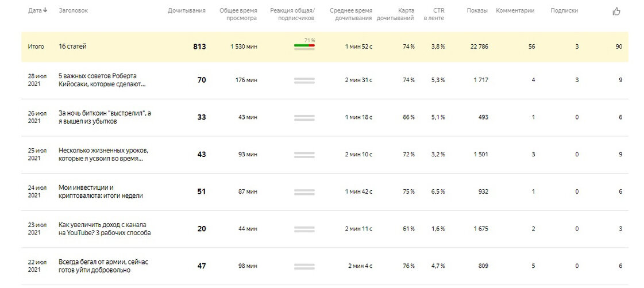The width and height of the screenshot is (644, 288).
Task: Click view time 176 мин
Action: 246,80
